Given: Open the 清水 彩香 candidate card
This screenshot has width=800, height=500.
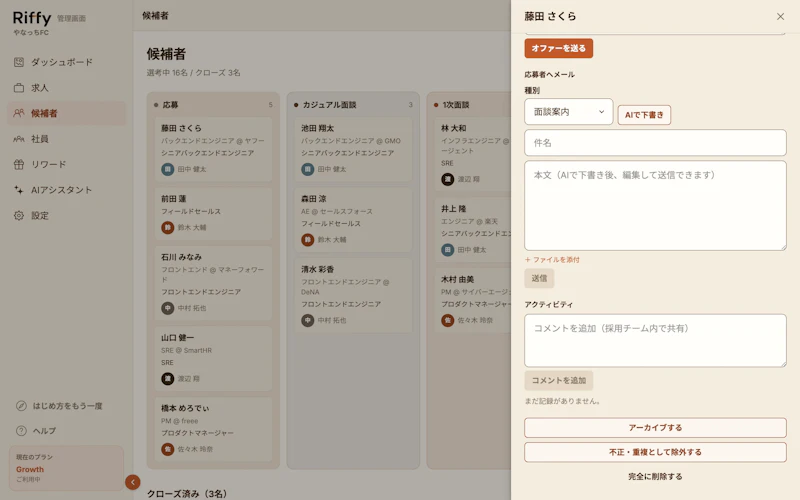Looking at the screenshot, I should [x=353, y=295].
